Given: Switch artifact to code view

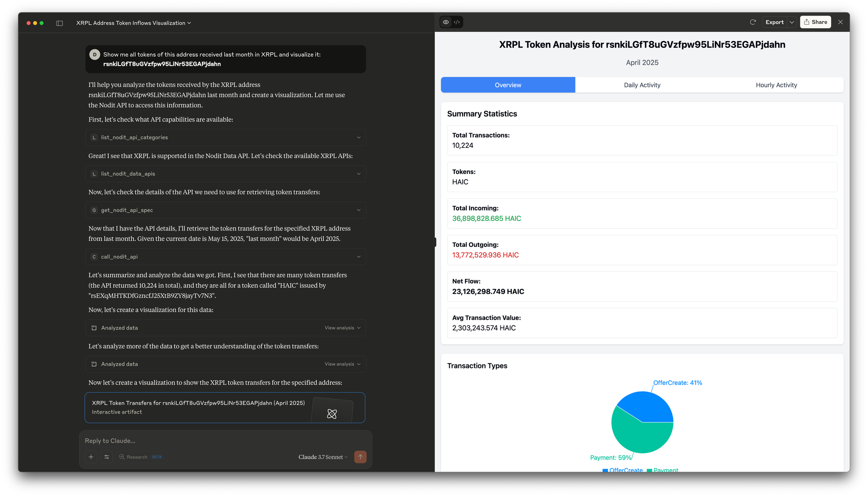Looking at the screenshot, I should pyautogui.click(x=457, y=22).
